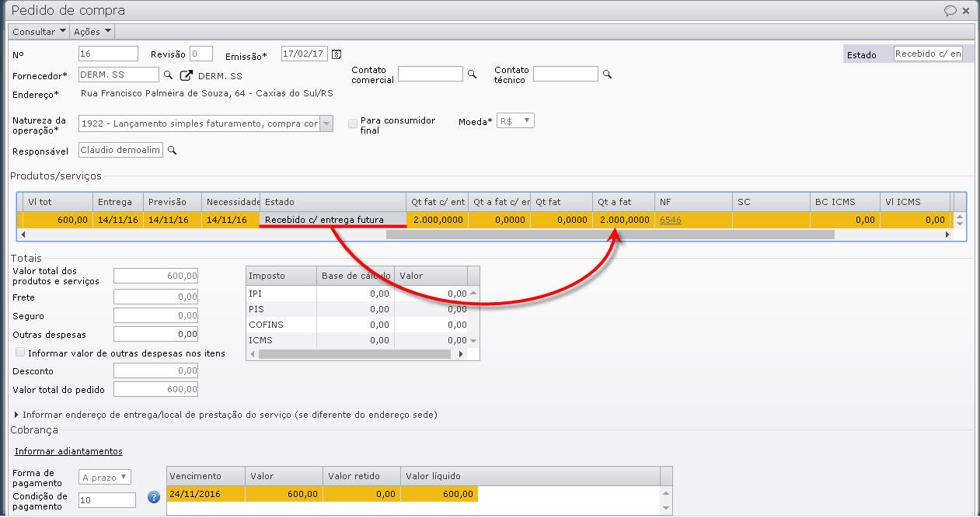Enable Informar valor de outras despesas nos itens
The image size is (980, 518).
click(21, 353)
